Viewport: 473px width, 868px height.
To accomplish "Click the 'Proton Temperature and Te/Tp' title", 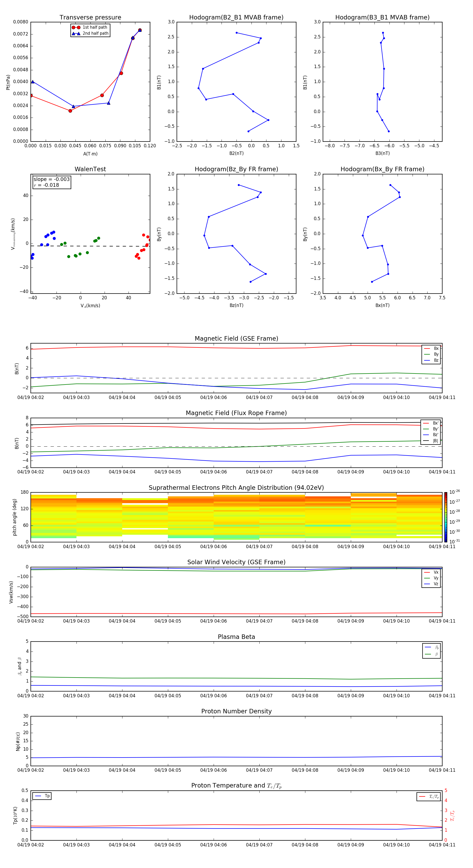I will point(236,786).
